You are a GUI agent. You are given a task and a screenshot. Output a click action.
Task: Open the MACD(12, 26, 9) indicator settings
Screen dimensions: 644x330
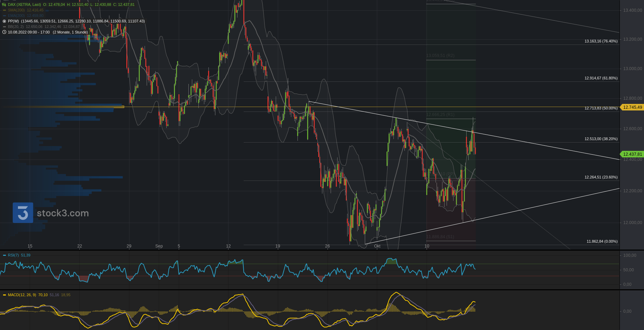coord(22,295)
